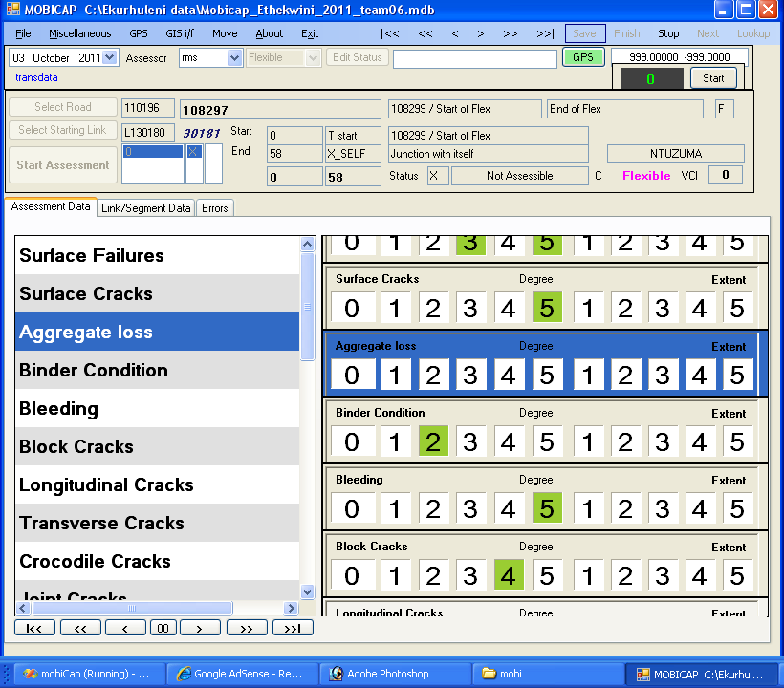Switch to the Link/Segment Data tab

pos(146,207)
